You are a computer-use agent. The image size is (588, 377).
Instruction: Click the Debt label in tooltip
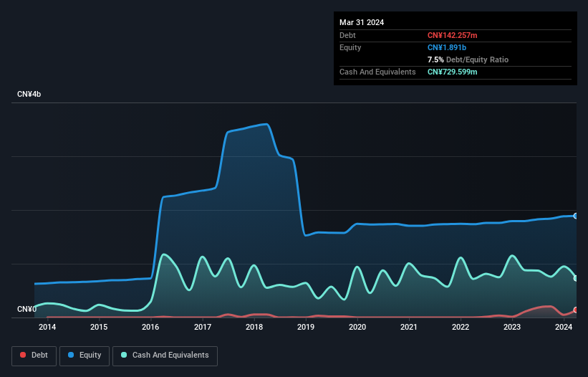coord(347,35)
